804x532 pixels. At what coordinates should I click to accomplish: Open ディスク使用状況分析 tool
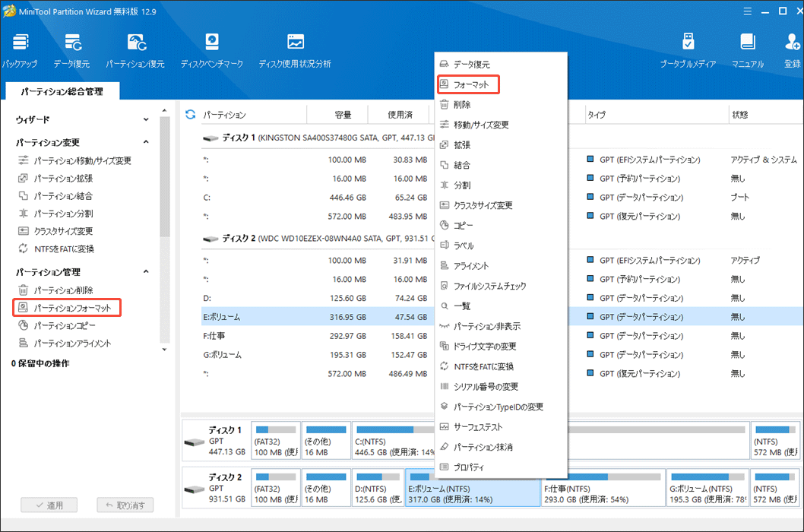tap(295, 51)
